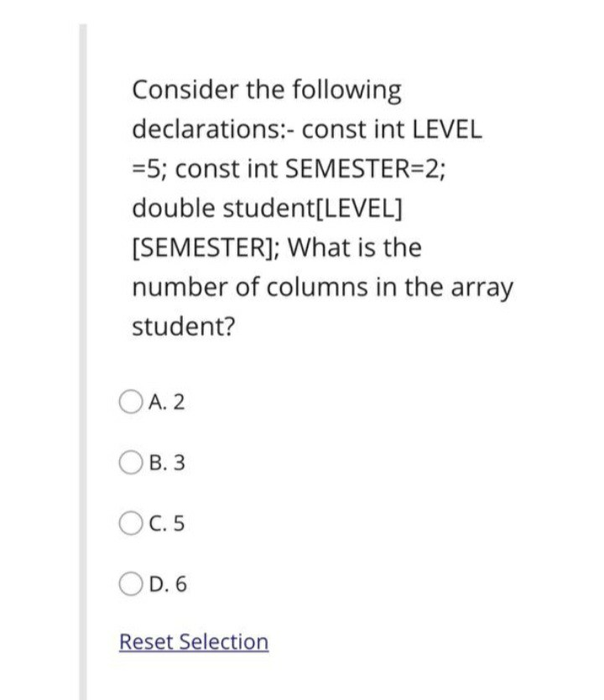
Task: Click the label text 'A. 2'
Action: tap(164, 402)
